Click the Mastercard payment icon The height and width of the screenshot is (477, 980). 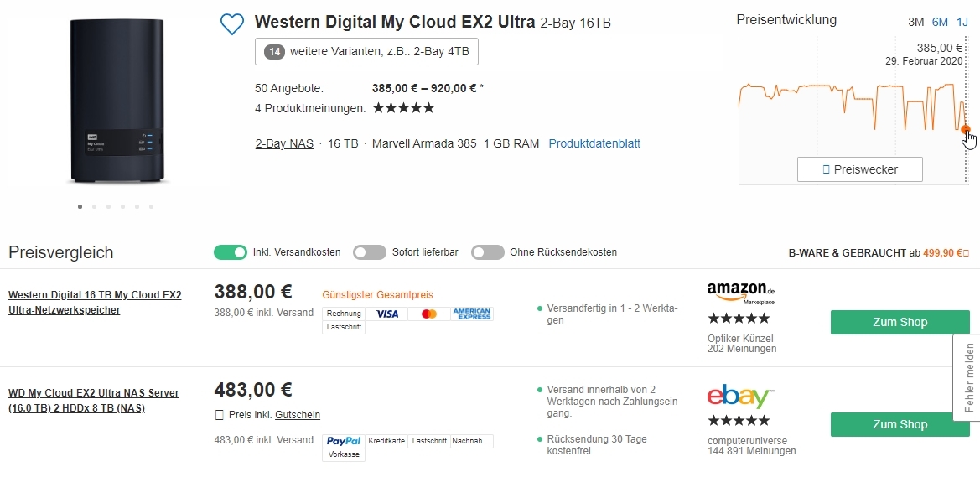click(x=429, y=314)
